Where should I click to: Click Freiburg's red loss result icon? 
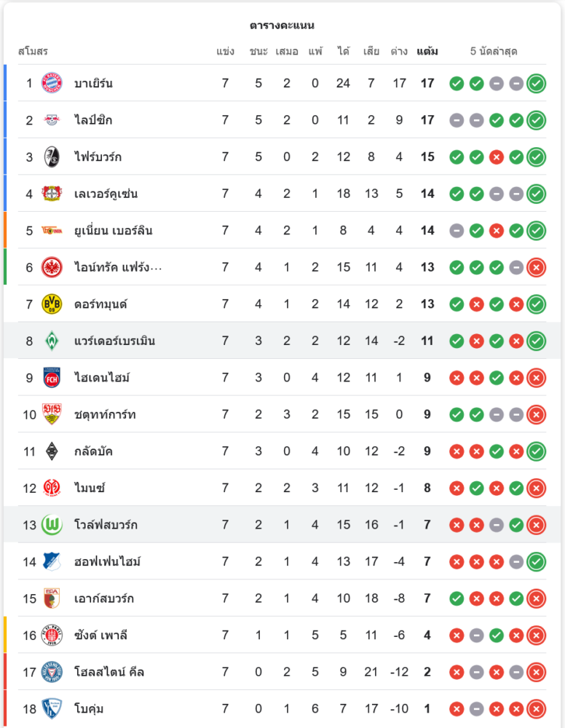(x=497, y=157)
